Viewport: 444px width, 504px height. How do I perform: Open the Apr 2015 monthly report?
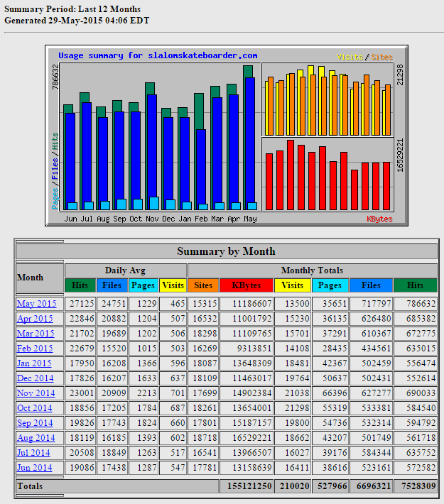click(36, 319)
